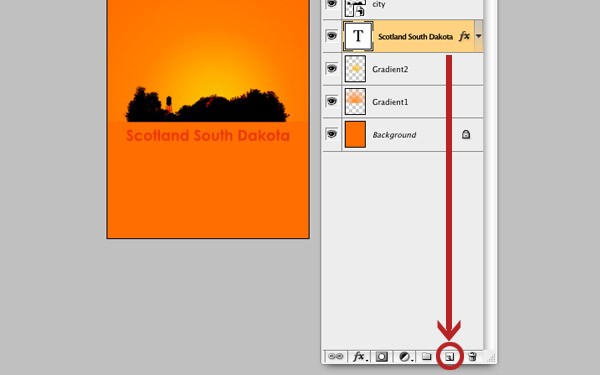Screen dimensions: 600x375
Task: Select the Gradient2 layer name
Action: (390, 69)
